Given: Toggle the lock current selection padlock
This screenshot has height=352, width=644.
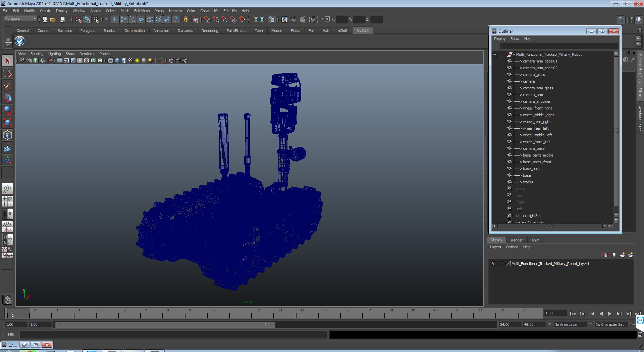Looking at the screenshot, I should tap(185, 19).
